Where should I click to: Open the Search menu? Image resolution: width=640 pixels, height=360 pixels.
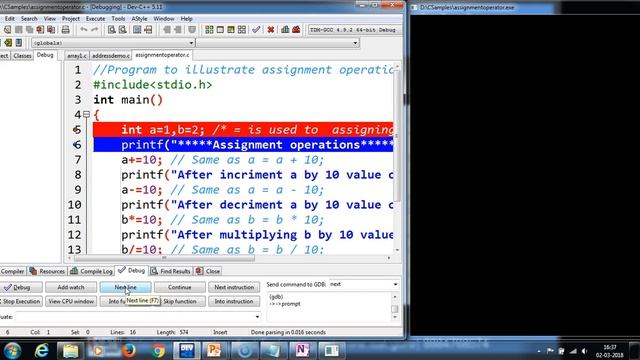[x=29, y=19]
